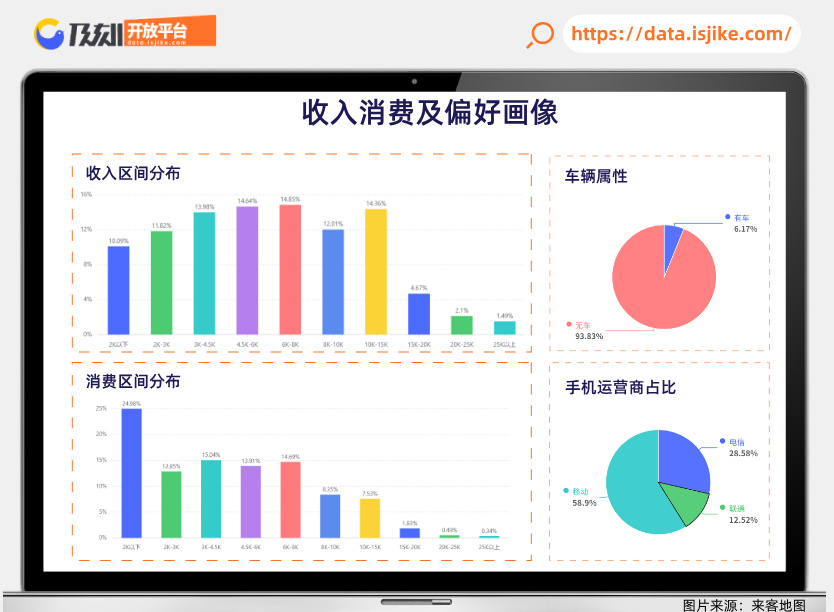Click the 14.69% red bar in spending chart
This screenshot has height=612, width=834.
290,500
